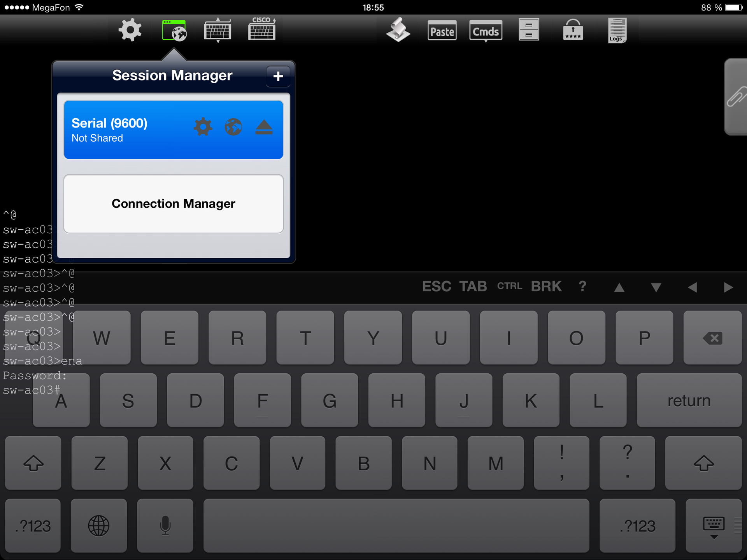
Task: Press the BRK break key
Action: [x=546, y=287]
